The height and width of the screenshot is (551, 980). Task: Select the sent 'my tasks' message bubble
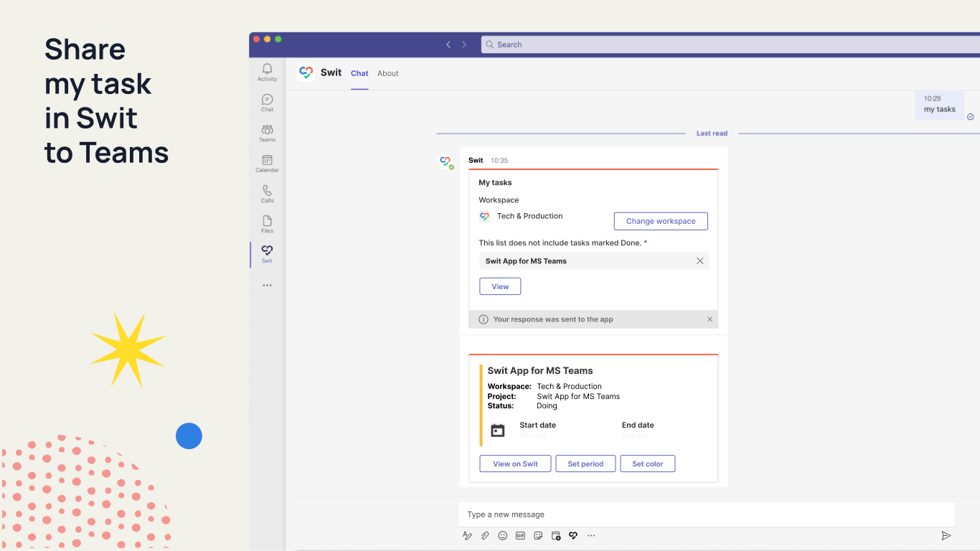pos(940,105)
